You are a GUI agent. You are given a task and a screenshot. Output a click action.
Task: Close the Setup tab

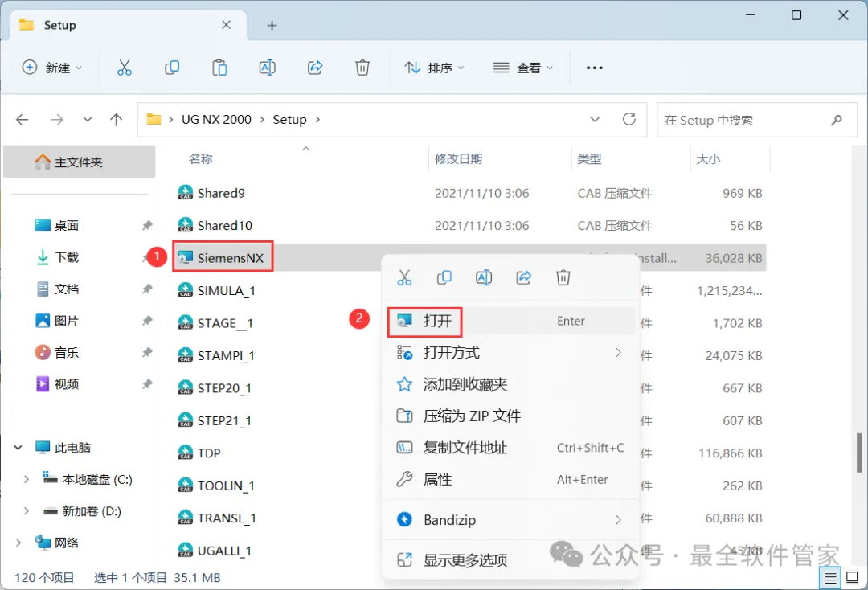point(226,25)
